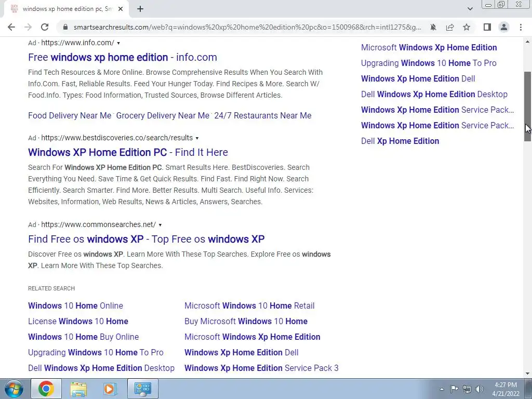Click the Action Center flag icon

point(454,389)
